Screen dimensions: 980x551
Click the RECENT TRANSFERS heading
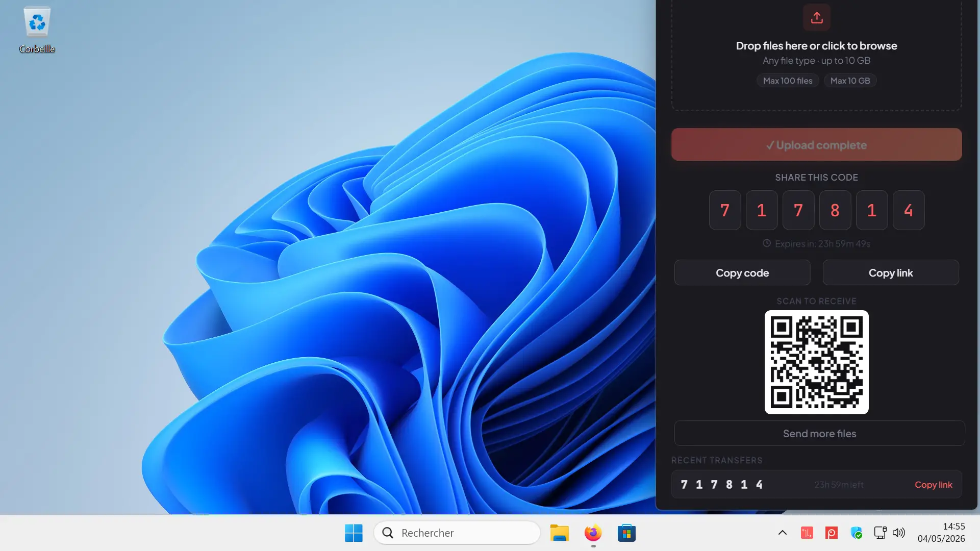[x=717, y=460]
